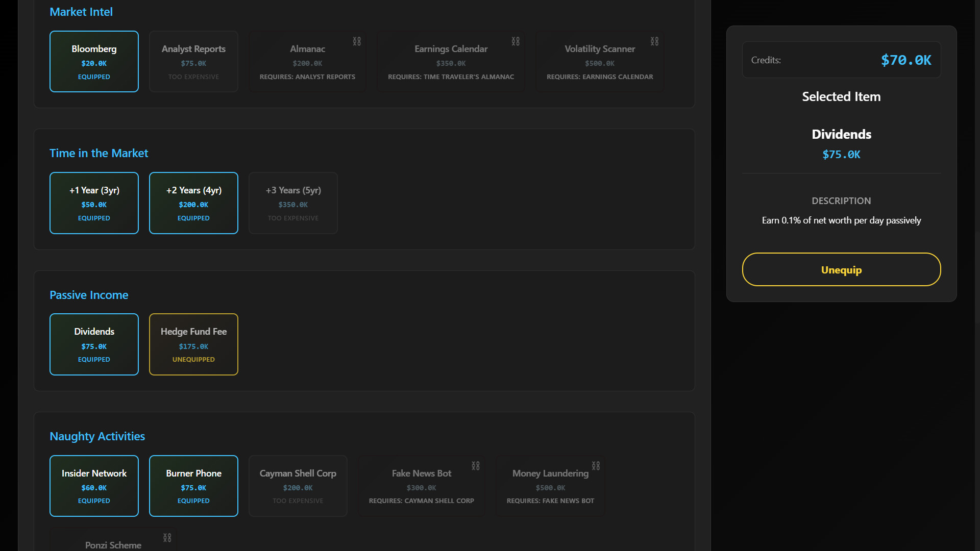Image resolution: width=980 pixels, height=551 pixels.
Task: Select the Insider Network equipped card
Action: (94, 486)
